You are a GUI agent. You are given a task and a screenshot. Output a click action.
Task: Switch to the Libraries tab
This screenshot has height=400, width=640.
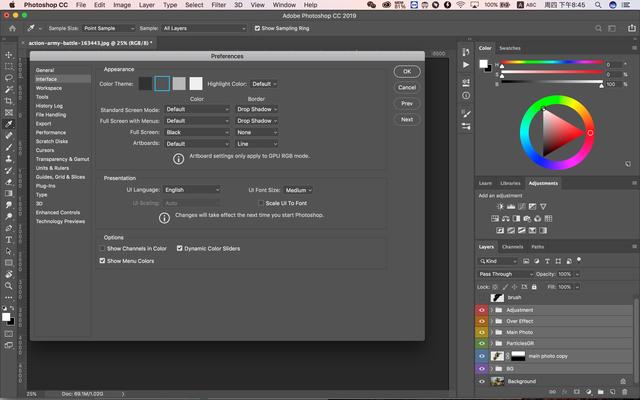510,183
